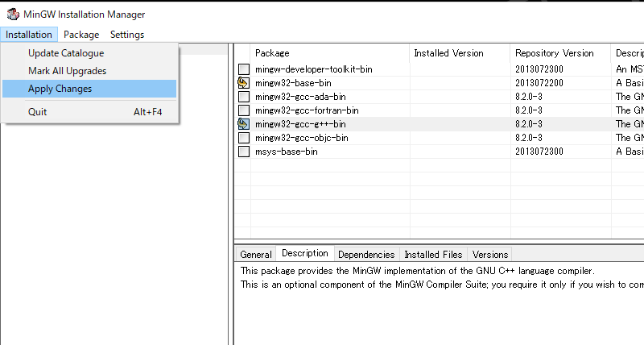Toggle checkbox for mingw32-gcc-fortran-bin

point(244,110)
